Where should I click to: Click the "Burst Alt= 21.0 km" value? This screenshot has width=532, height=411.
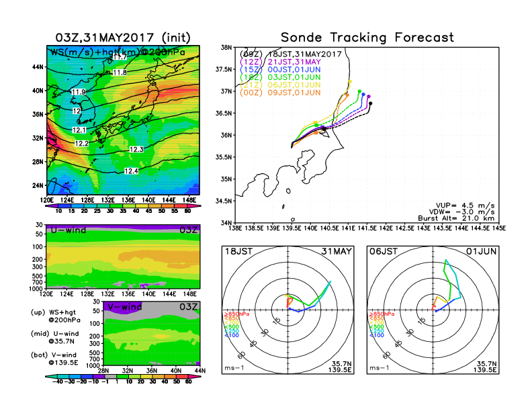(456, 218)
